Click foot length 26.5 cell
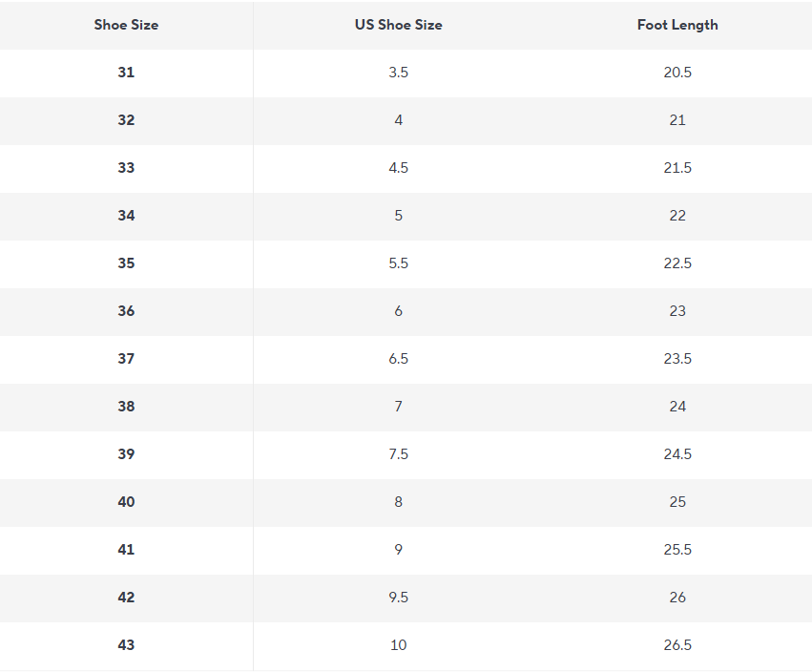This screenshot has width=812, height=672. click(x=677, y=645)
